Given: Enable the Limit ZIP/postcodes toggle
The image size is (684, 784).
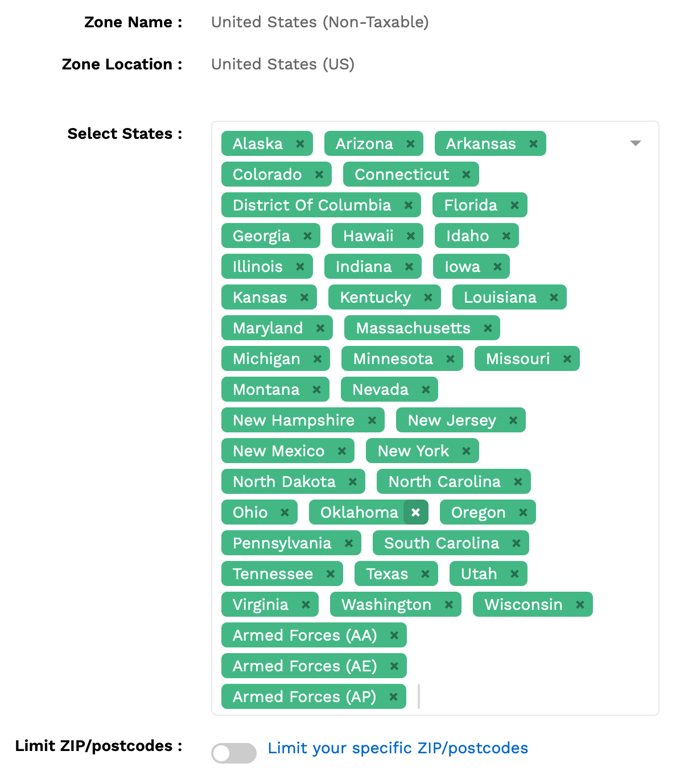Looking at the screenshot, I should (234, 753).
